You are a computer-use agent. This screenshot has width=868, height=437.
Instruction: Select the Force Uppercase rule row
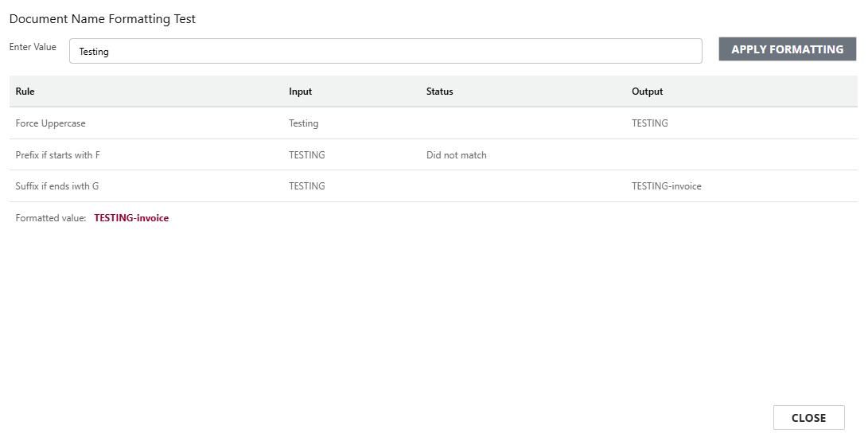tap(51, 123)
